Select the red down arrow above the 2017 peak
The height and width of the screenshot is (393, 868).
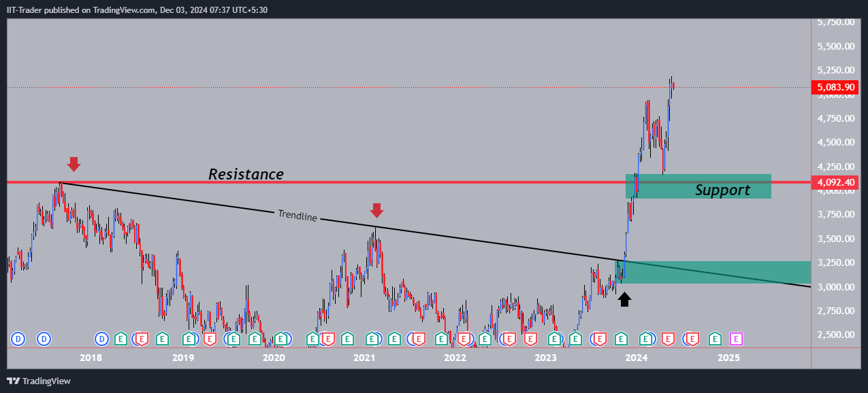click(74, 164)
